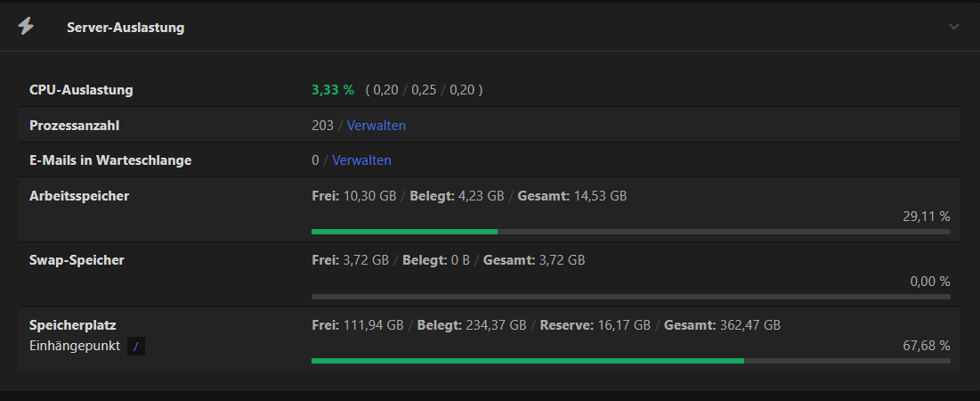Click the Speicherplatz usage progress bar
This screenshot has width=980, height=401.
click(x=630, y=361)
